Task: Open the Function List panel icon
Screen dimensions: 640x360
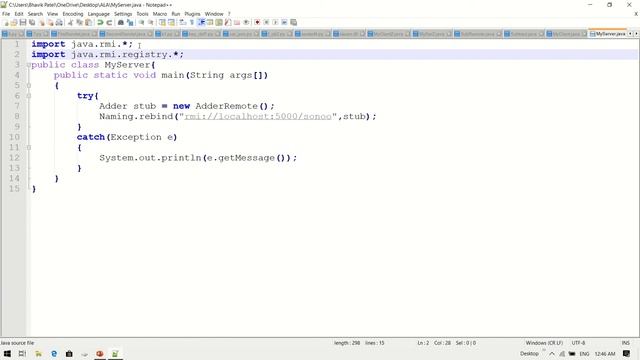Action: click(x=228, y=22)
